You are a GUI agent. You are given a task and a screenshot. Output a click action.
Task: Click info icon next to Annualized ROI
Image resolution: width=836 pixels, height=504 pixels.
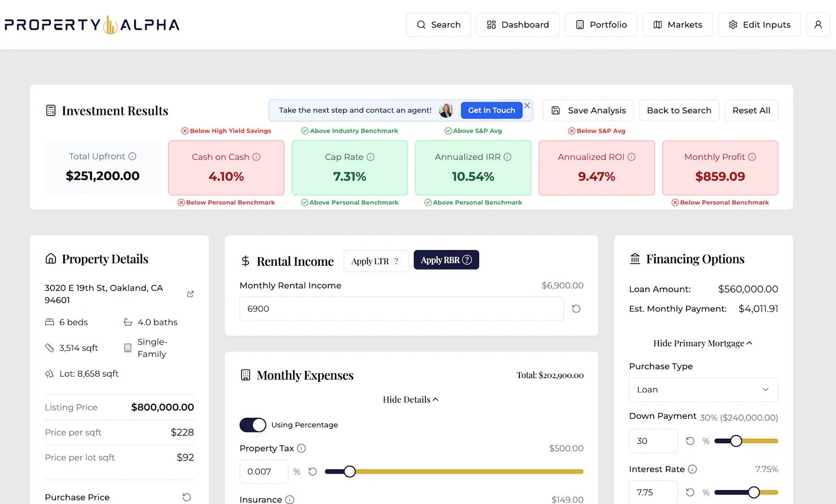(x=631, y=157)
